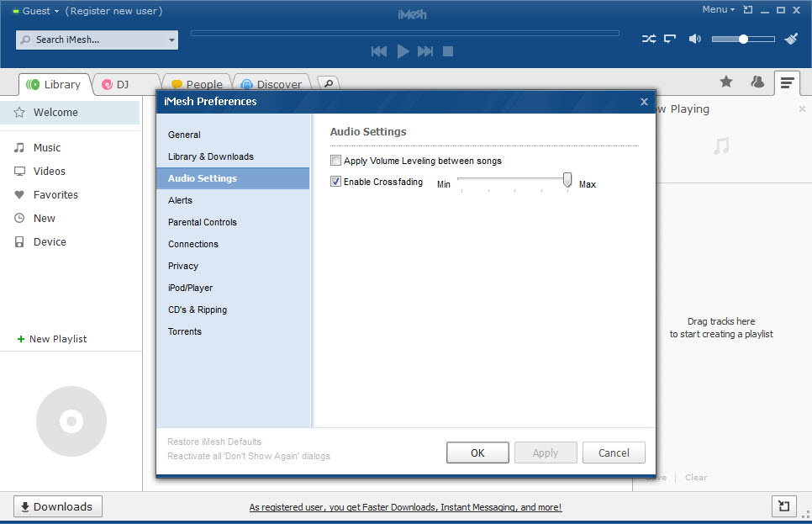Switch to the People tab
Image resolution: width=812 pixels, height=524 pixels.
(x=198, y=84)
